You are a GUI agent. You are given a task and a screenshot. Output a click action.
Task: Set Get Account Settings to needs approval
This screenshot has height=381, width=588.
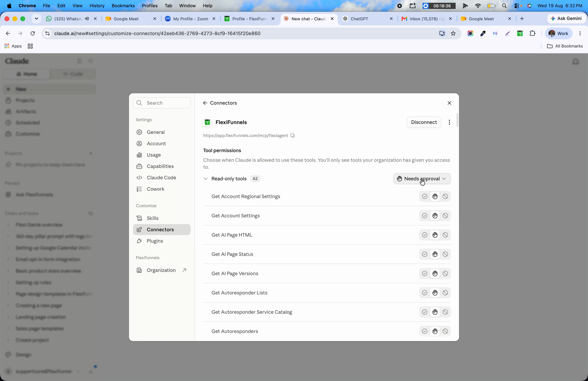coord(435,216)
